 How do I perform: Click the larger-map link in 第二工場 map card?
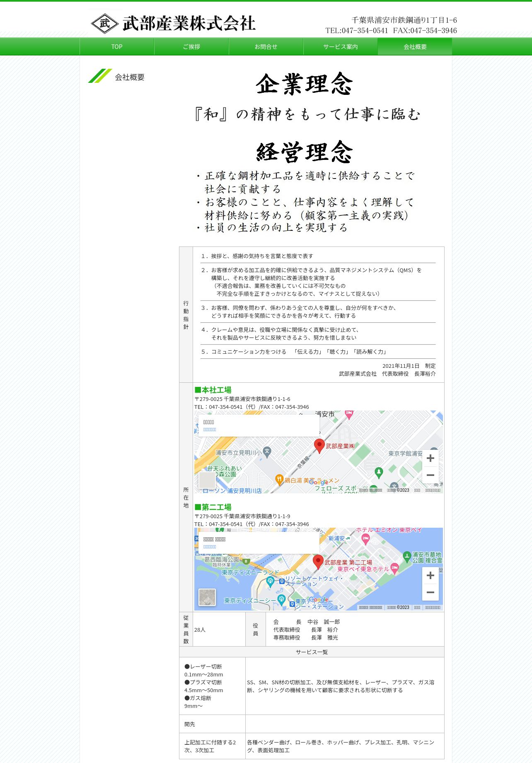210,547
